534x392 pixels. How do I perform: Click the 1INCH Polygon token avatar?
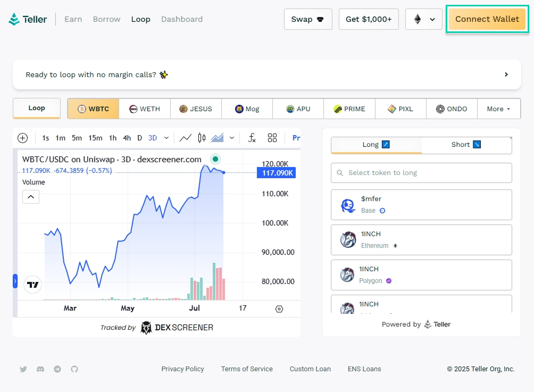tap(347, 275)
